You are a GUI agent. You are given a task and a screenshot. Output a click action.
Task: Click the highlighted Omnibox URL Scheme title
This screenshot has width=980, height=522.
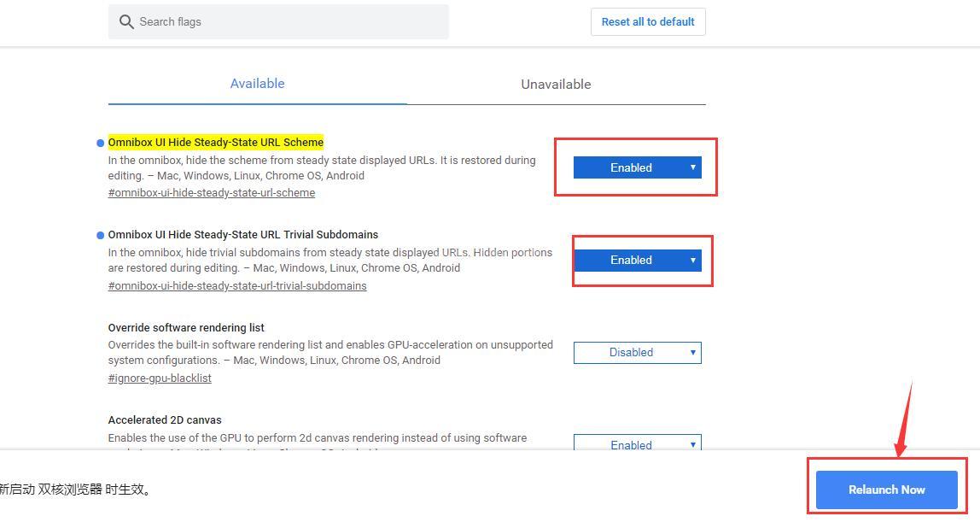pyautogui.click(x=216, y=142)
